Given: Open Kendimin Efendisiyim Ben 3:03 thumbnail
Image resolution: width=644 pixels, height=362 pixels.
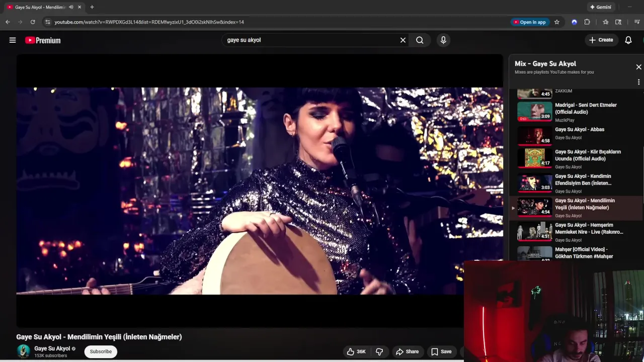Looking at the screenshot, I should tap(535, 183).
